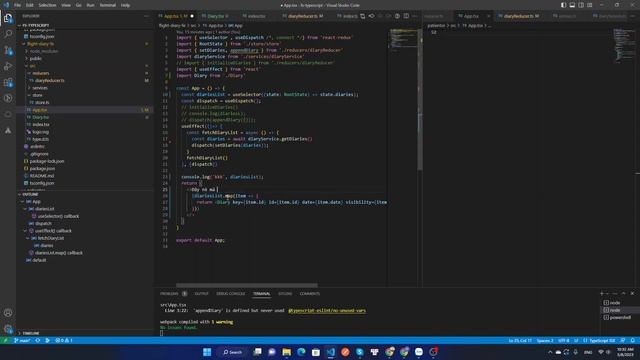Screen dimensions: 640x360
Task: Open the Windows Start button
Action: tap(207, 352)
